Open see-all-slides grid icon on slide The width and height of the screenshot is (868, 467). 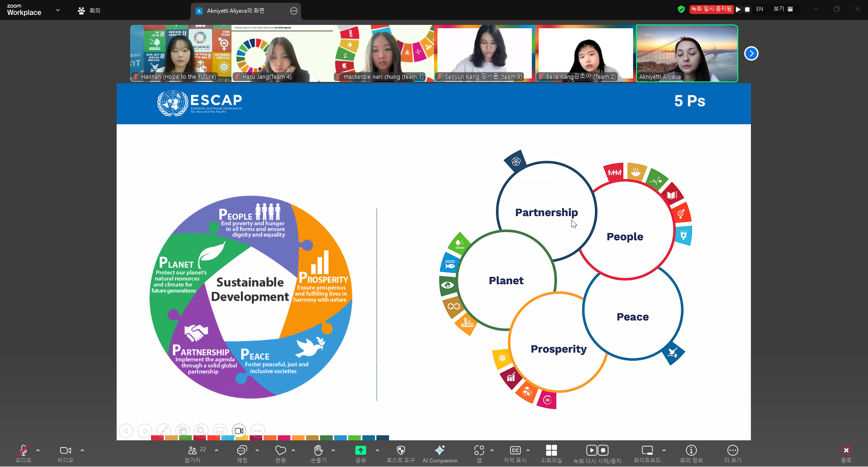click(x=183, y=431)
